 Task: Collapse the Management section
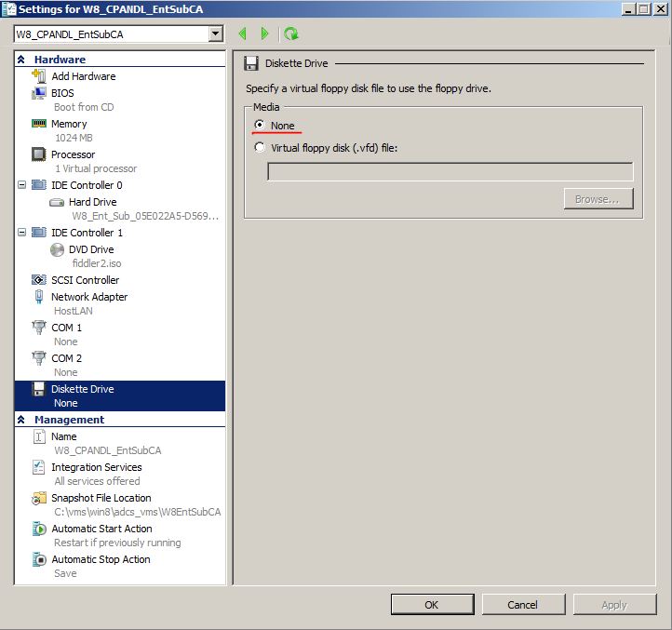21,420
